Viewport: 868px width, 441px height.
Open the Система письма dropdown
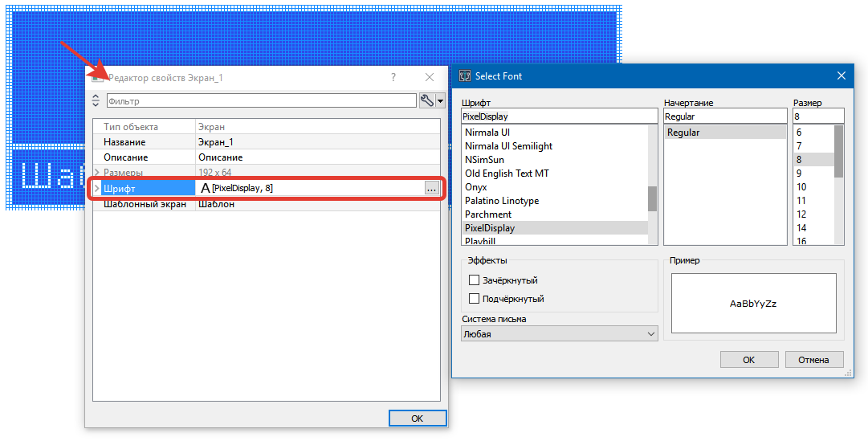tap(559, 333)
